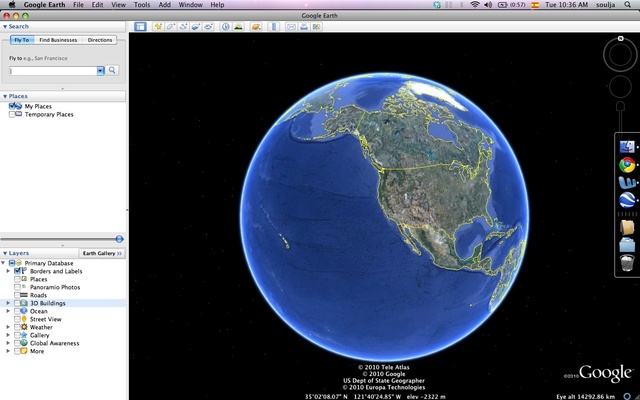Select the Add Path tool
This screenshot has width=640, height=400.
pos(183,27)
